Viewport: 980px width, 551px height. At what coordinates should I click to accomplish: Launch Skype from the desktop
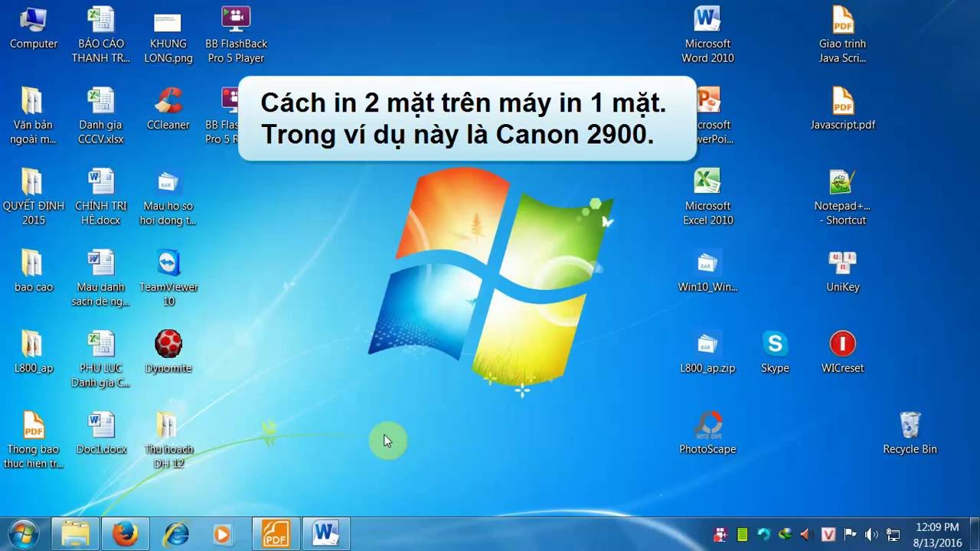click(x=775, y=352)
